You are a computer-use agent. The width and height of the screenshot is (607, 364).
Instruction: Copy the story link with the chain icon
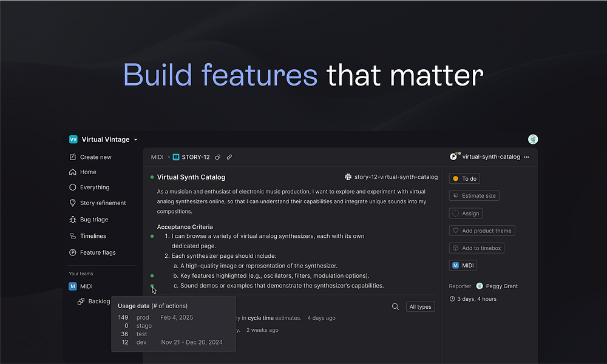tap(229, 157)
